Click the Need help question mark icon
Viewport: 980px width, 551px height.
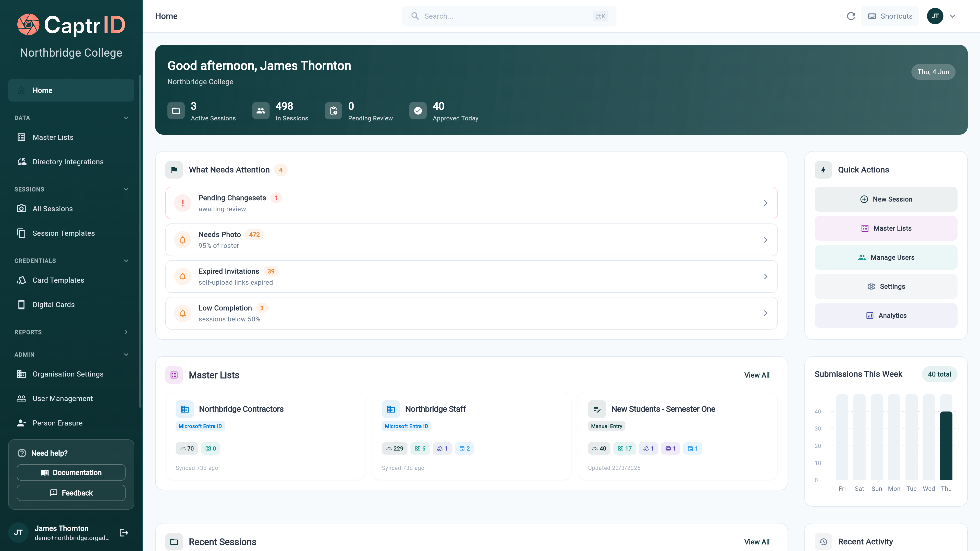click(x=22, y=453)
